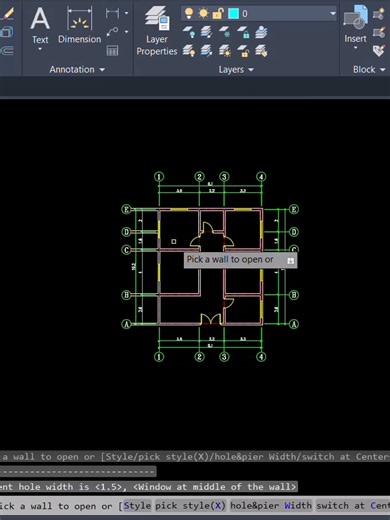
Task: Choose the Style command line option
Action: tap(137, 506)
